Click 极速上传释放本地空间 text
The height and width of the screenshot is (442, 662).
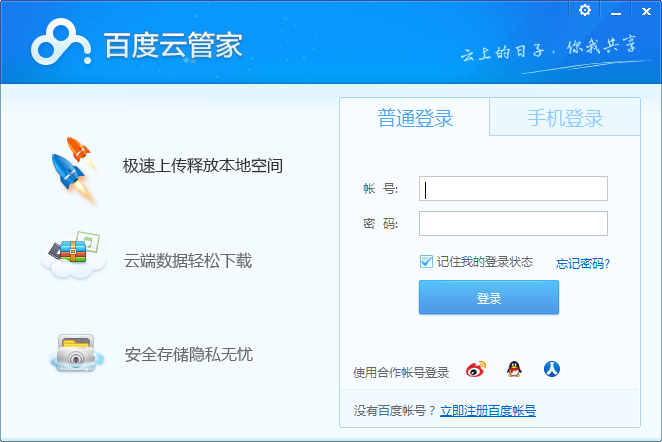point(203,165)
